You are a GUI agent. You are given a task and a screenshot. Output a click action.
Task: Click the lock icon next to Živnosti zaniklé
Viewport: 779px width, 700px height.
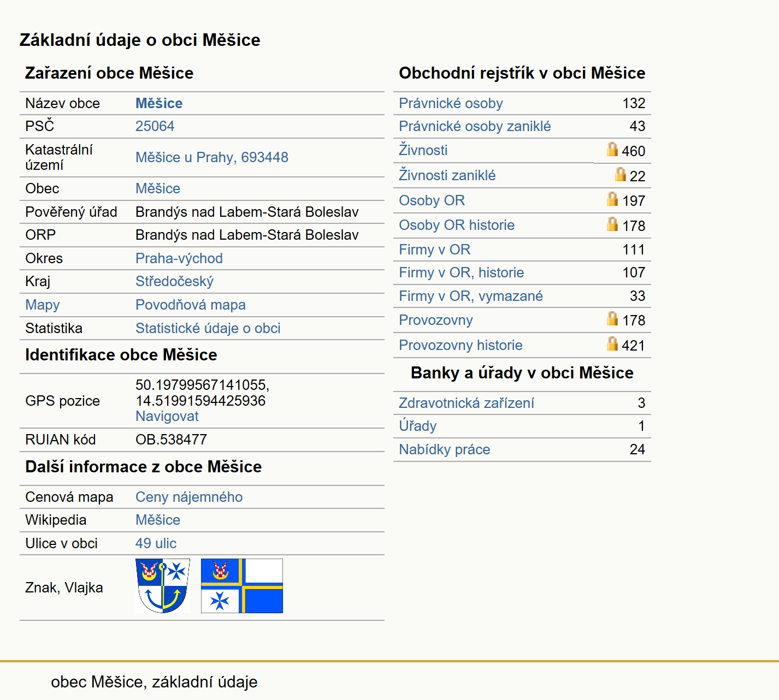pyautogui.click(x=620, y=174)
